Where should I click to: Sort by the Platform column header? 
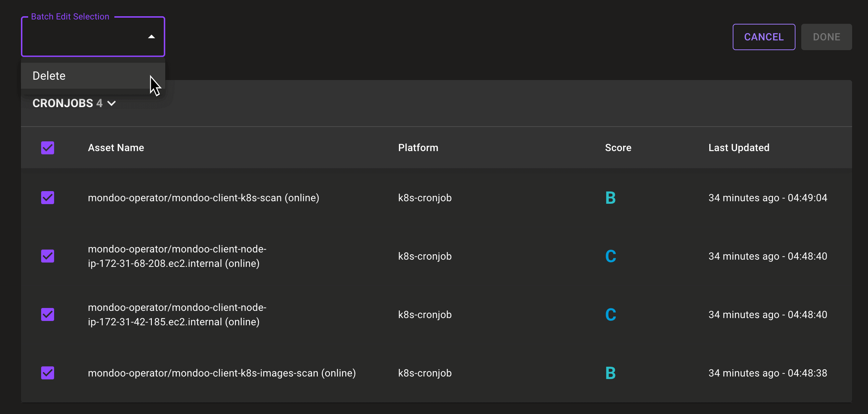[418, 147]
